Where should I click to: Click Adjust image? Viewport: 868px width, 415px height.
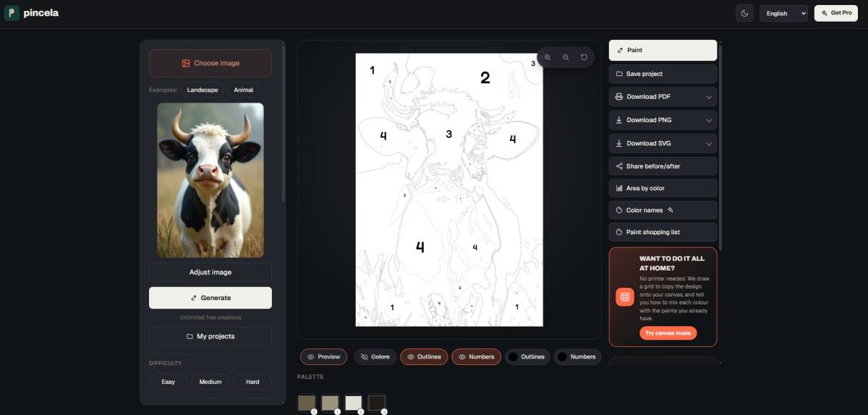tap(210, 273)
